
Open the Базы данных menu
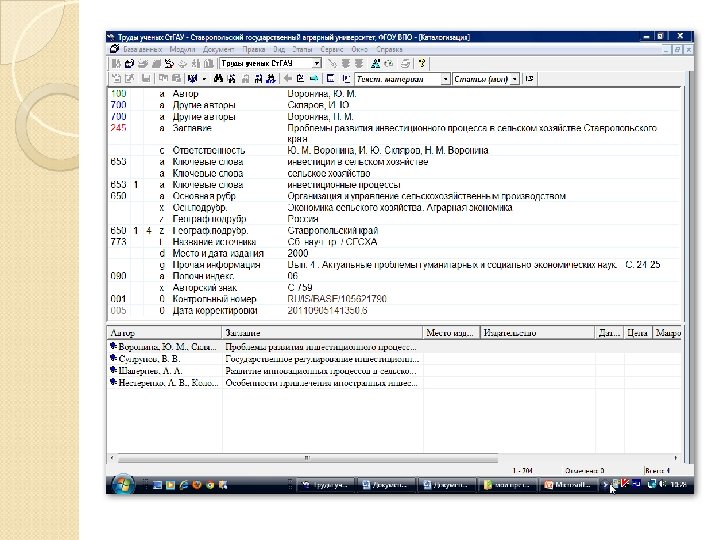click(x=142, y=49)
